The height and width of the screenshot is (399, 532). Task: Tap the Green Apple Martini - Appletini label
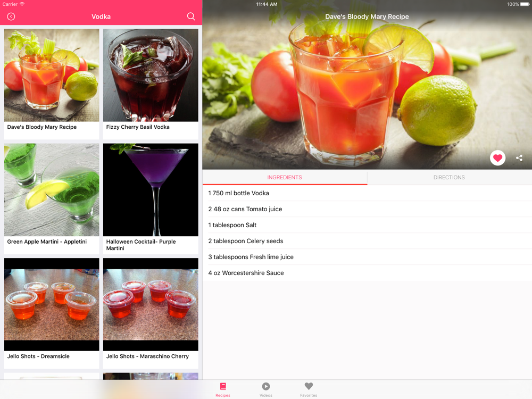coord(47,242)
